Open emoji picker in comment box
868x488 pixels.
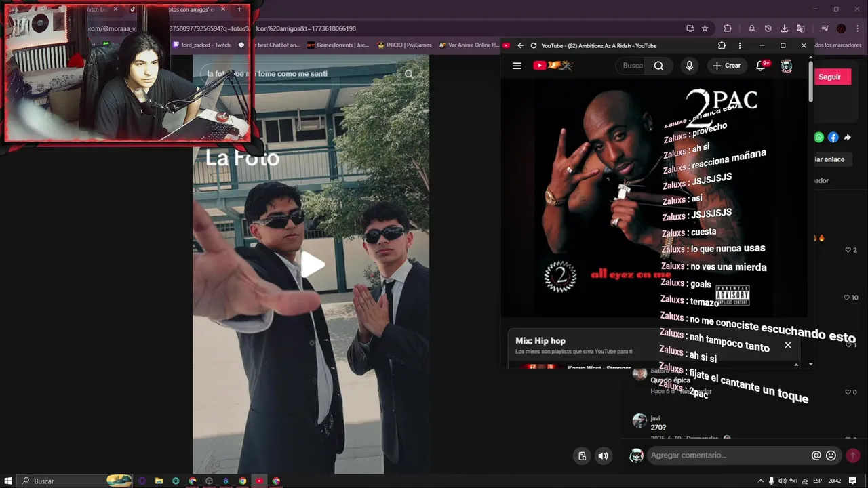point(831,455)
